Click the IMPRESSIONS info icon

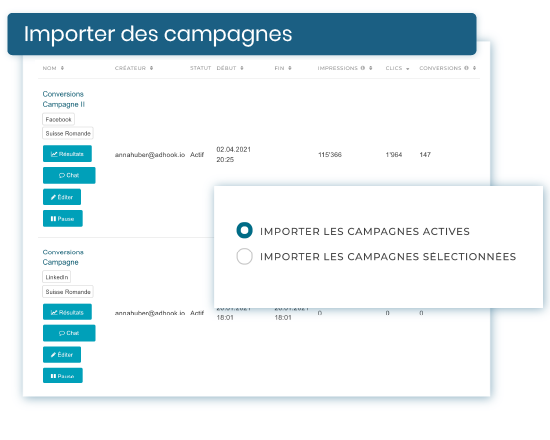click(x=363, y=68)
